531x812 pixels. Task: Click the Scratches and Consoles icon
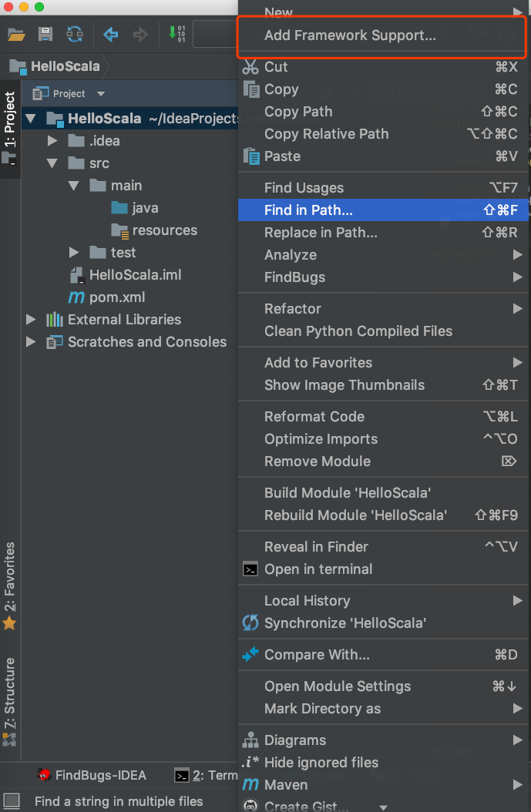[55, 342]
